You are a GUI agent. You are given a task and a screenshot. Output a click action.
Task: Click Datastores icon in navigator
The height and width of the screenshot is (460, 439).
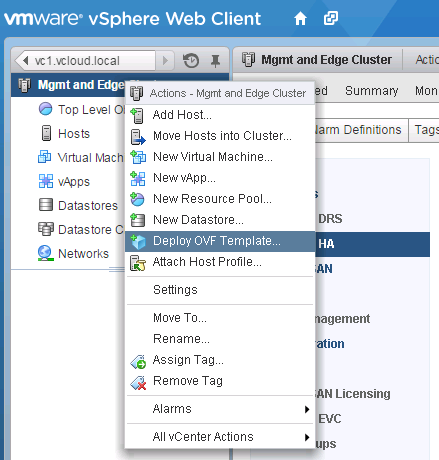tap(46, 205)
